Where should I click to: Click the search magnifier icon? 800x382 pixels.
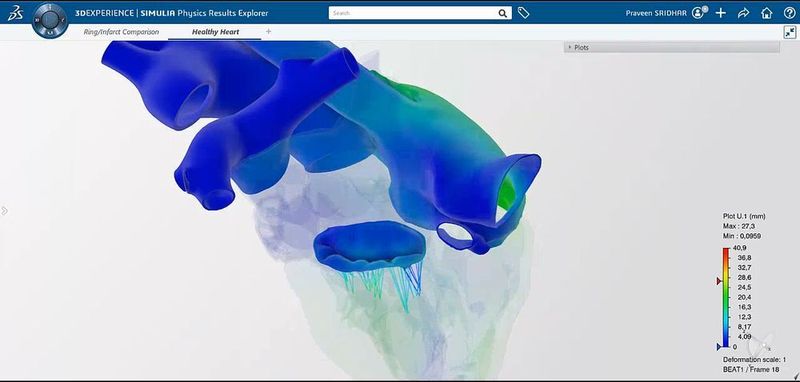pos(503,13)
